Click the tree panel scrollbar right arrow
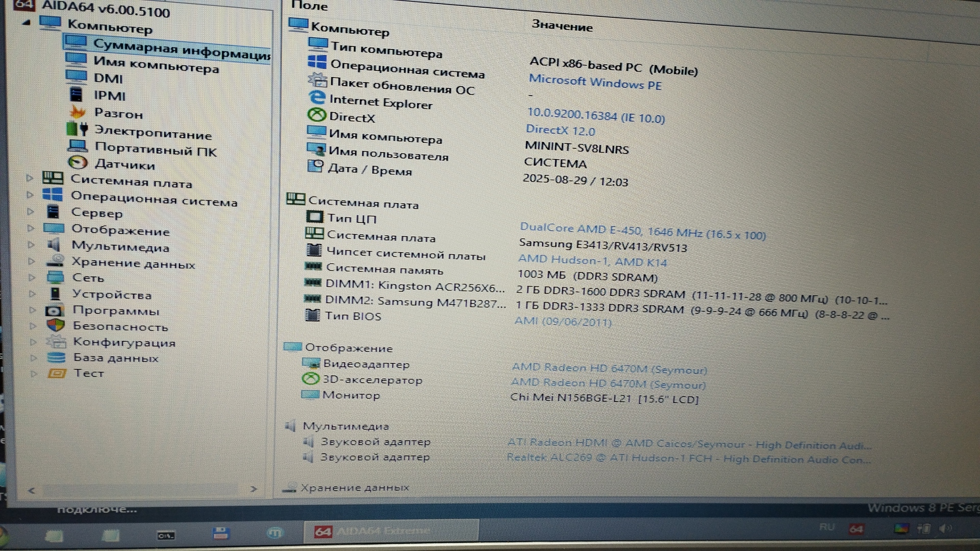 254,489
